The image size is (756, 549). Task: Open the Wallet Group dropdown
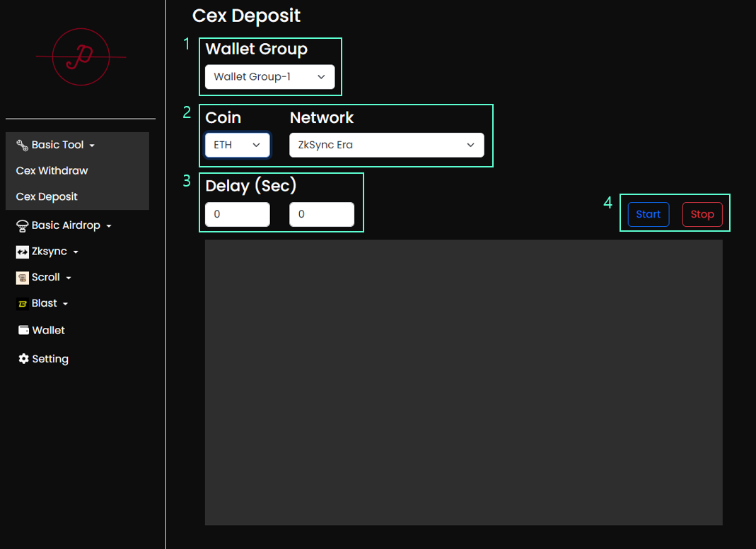269,76
